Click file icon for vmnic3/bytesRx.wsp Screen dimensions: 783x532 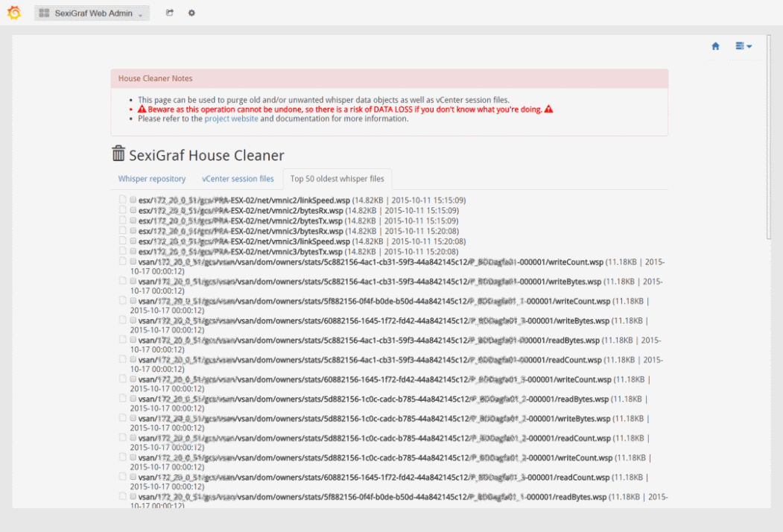(x=123, y=231)
